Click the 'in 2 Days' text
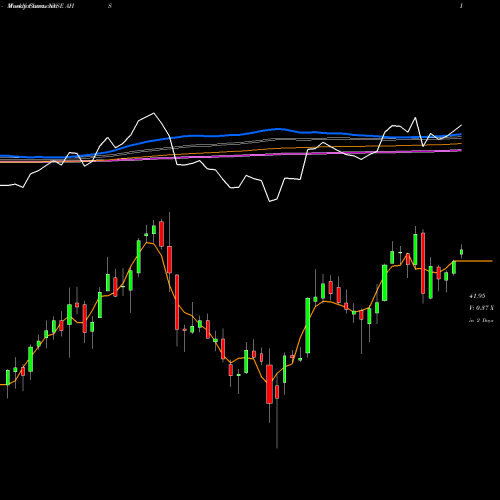Screen dimensions: 500x500 point(481,321)
